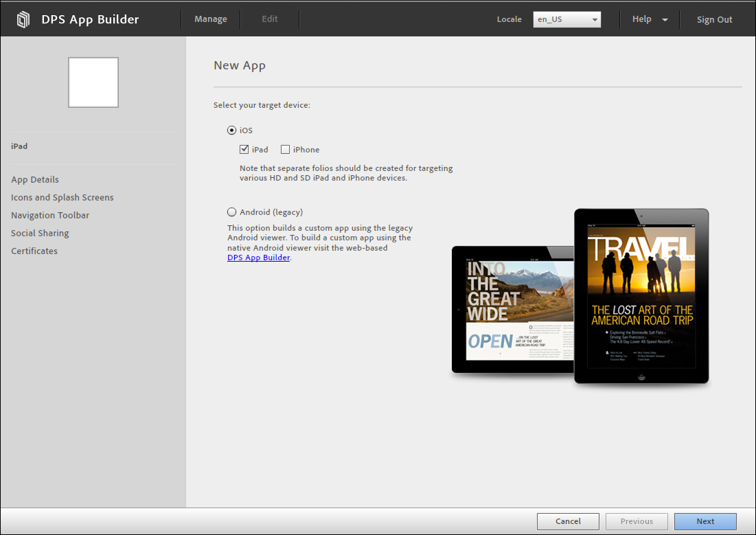Viewport: 756px width, 535px height.
Task: Open the Navigation Toolbar section
Action: pos(50,215)
